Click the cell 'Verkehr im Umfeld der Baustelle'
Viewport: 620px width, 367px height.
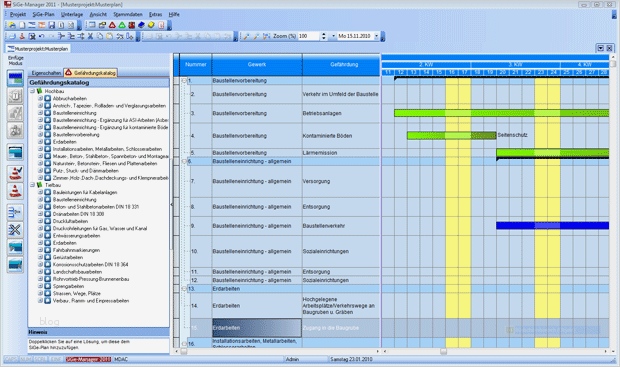(x=341, y=94)
